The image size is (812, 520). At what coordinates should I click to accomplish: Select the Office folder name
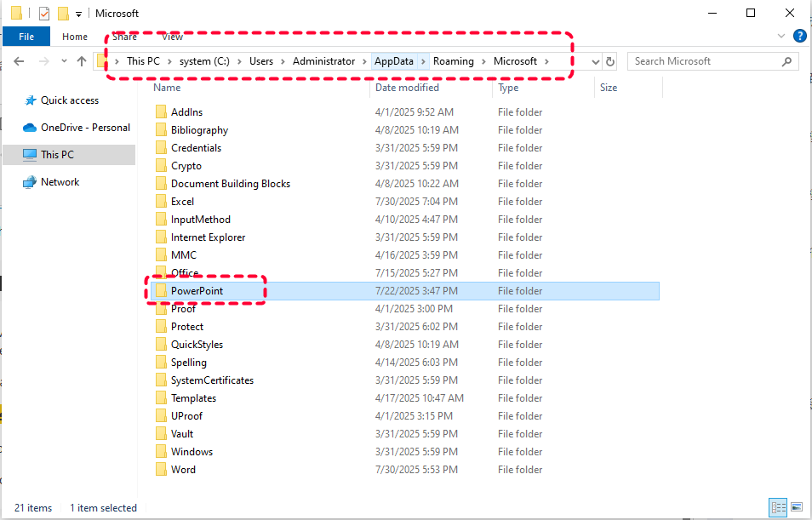pos(185,273)
